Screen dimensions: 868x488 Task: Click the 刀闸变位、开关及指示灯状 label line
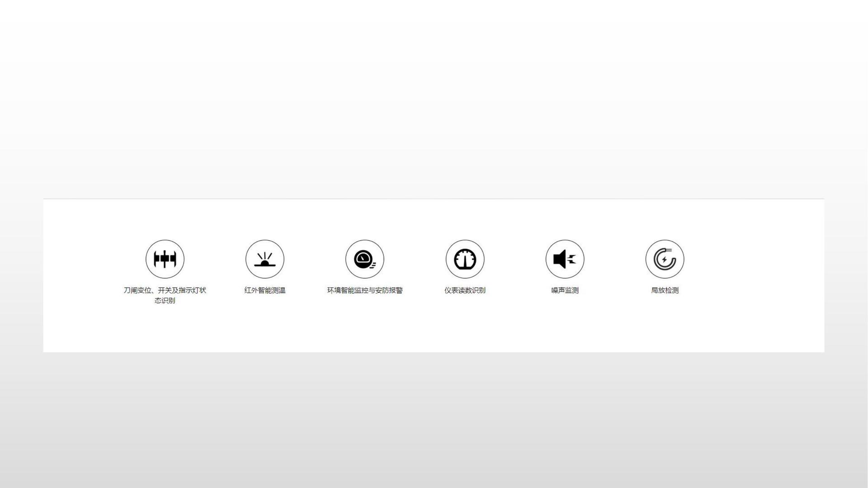[165, 290]
